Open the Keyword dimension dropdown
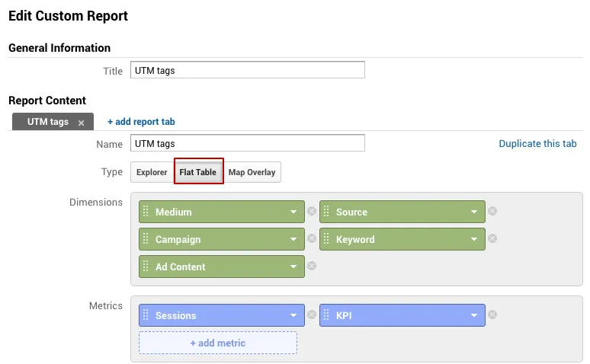 (474, 239)
